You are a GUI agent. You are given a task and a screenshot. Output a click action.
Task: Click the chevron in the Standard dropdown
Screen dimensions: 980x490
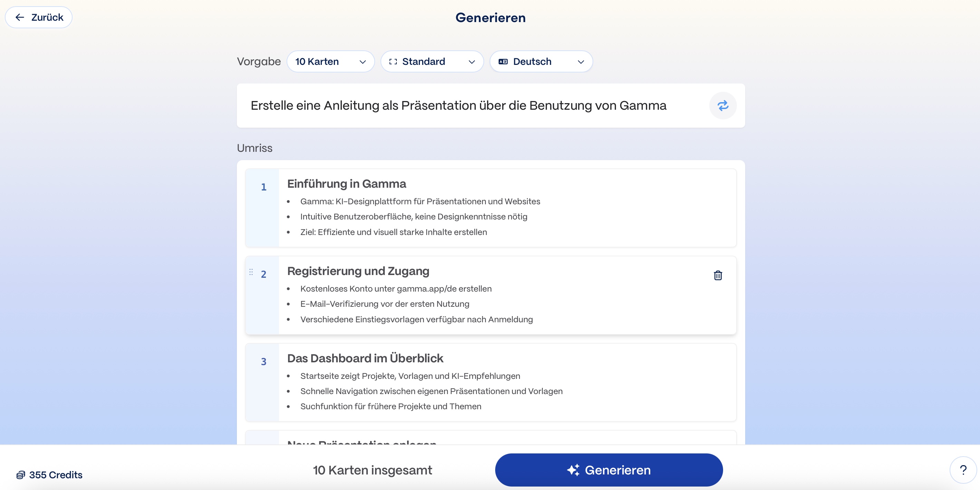tap(472, 61)
